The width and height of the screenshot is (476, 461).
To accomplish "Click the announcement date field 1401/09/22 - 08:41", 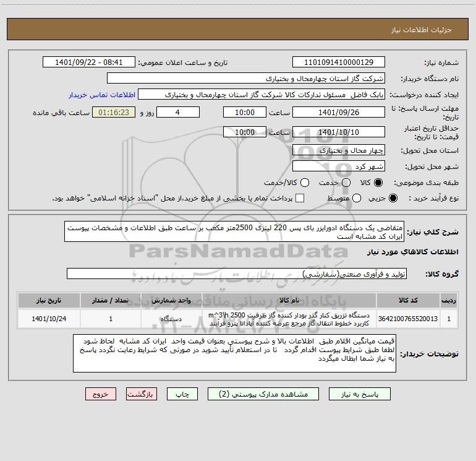I will 89,62.
